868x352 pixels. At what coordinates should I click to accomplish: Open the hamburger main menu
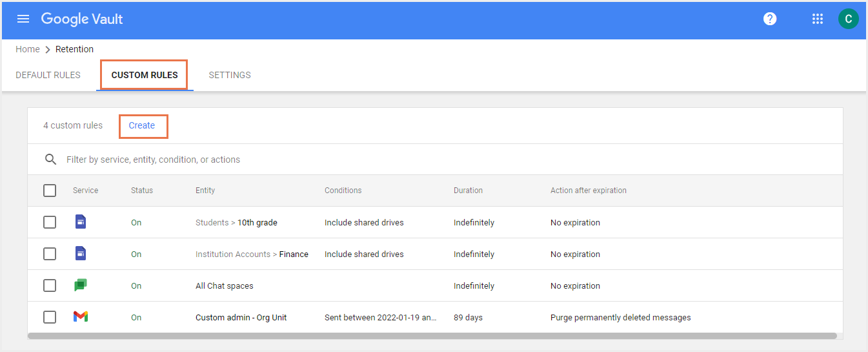pos(23,19)
